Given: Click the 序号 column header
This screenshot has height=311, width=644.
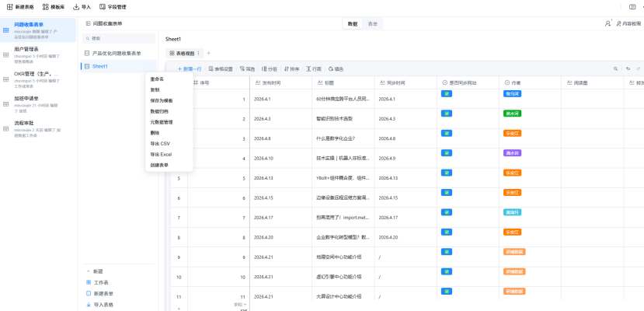Looking at the screenshot, I should click(218, 82).
